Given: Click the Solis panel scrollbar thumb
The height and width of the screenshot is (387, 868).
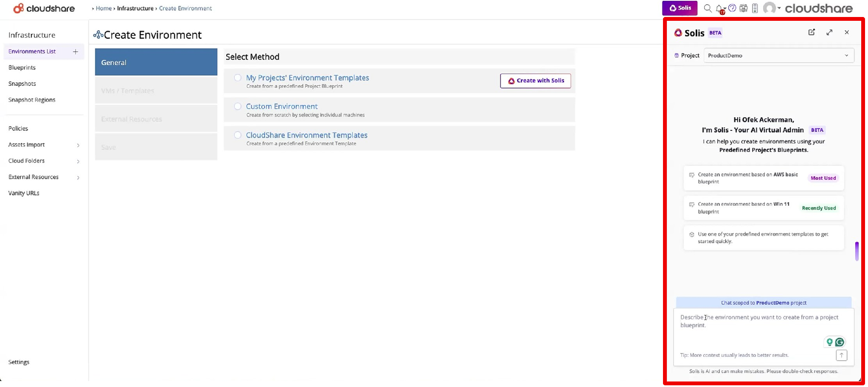Looking at the screenshot, I should point(857,251).
